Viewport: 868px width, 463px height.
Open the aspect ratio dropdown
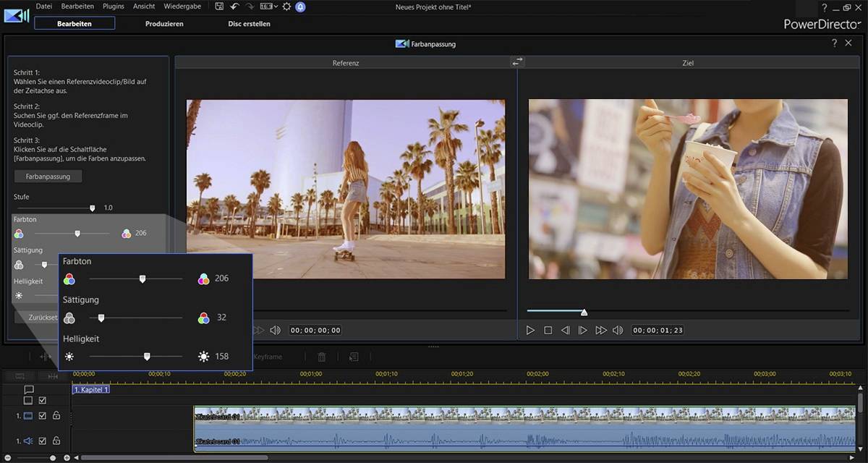coord(268,7)
